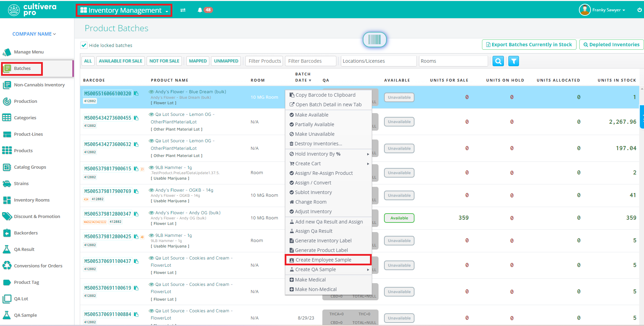Copy barcode MS005379812800347 with clipboard icon

click(x=136, y=214)
